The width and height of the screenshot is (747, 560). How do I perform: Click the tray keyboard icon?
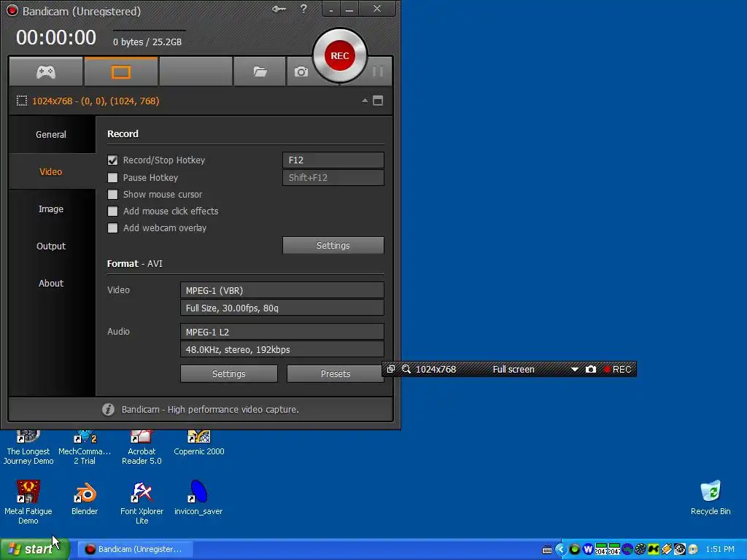click(547, 550)
